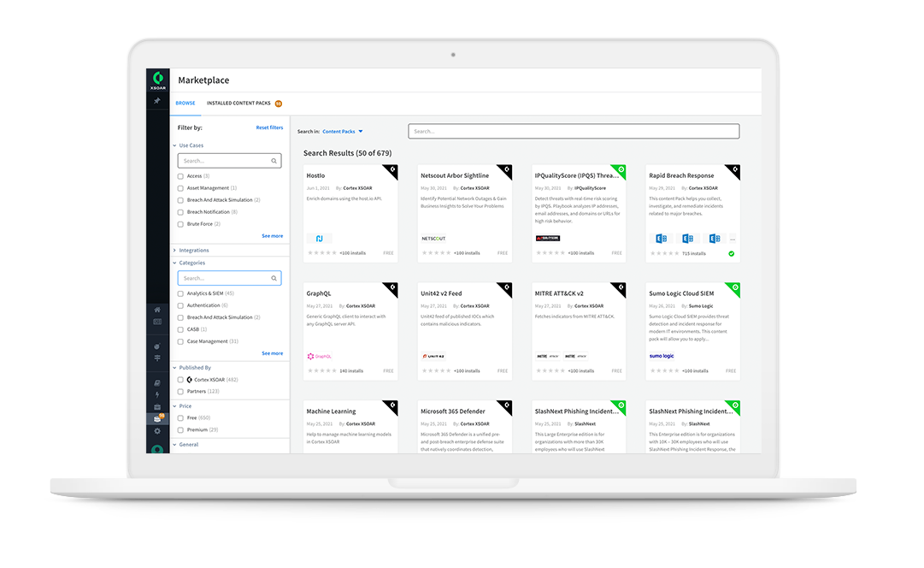Open the Incidents page from the sidebar

pyautogui.click(x=158, y=322)
